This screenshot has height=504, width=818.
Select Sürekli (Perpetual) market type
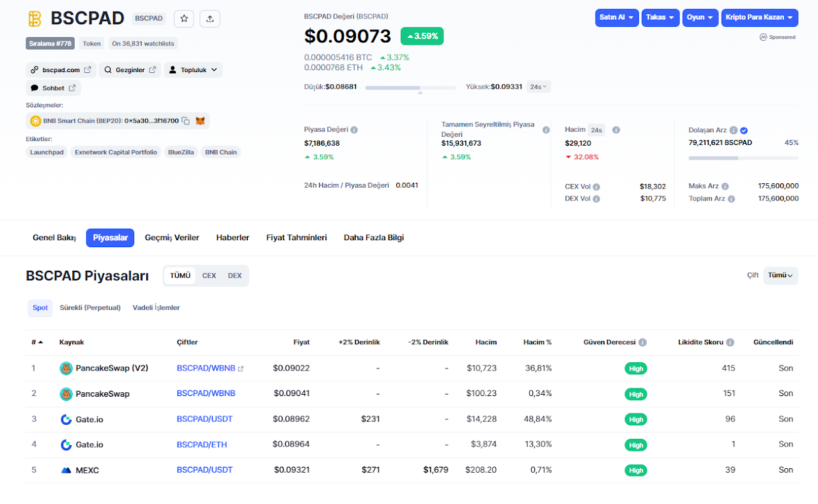pyautogui.click(x=90, y=308)
